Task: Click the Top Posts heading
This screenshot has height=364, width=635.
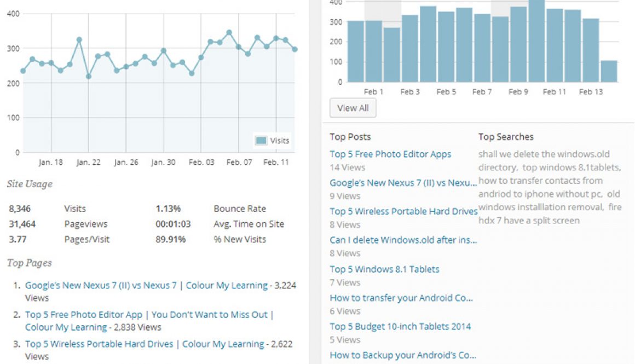Action: click(x=350, y=137)
